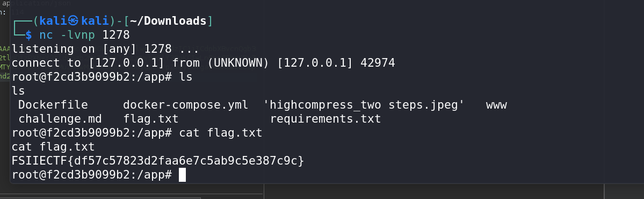Image resolution: width=644 pixels, height=199 pixels.
Task: Click the 'listening on [any] 1278' line
Action: point(106,49)
